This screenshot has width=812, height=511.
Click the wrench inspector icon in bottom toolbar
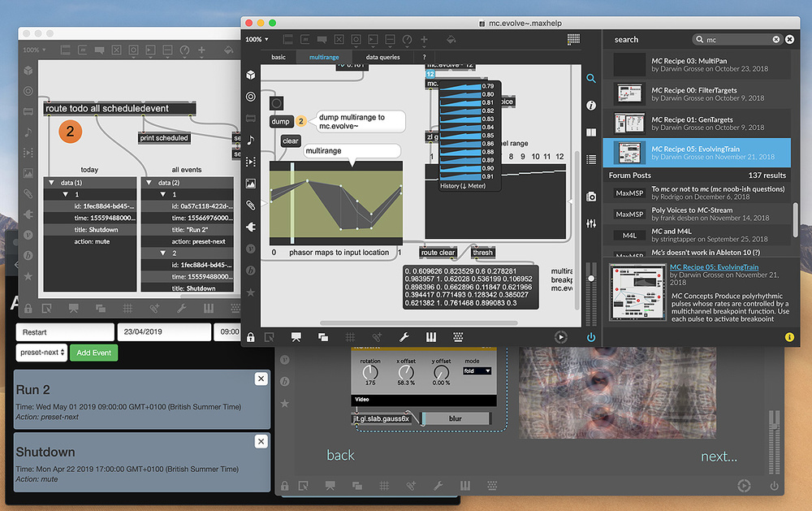404,337
